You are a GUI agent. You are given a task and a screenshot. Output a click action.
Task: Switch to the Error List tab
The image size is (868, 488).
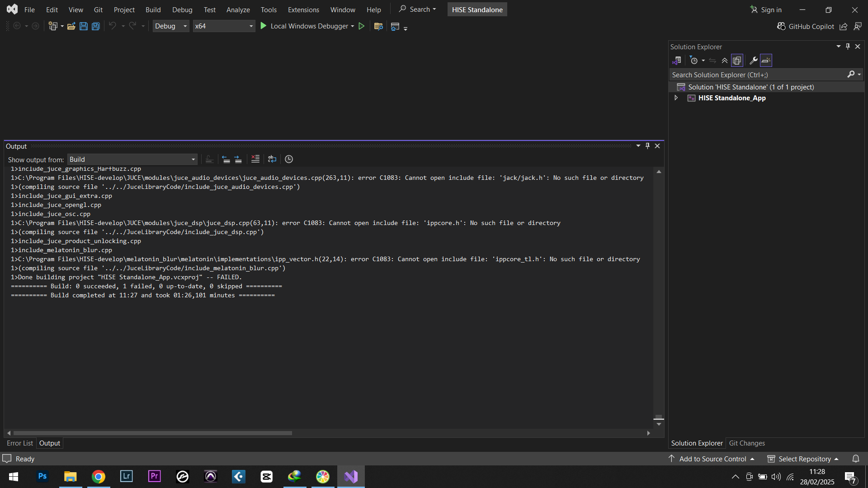(20, 443)
